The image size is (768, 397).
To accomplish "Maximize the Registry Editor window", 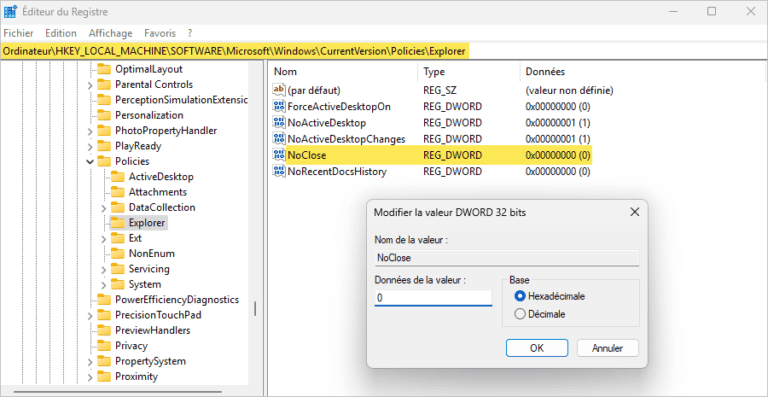I will [x=711, y=11].
